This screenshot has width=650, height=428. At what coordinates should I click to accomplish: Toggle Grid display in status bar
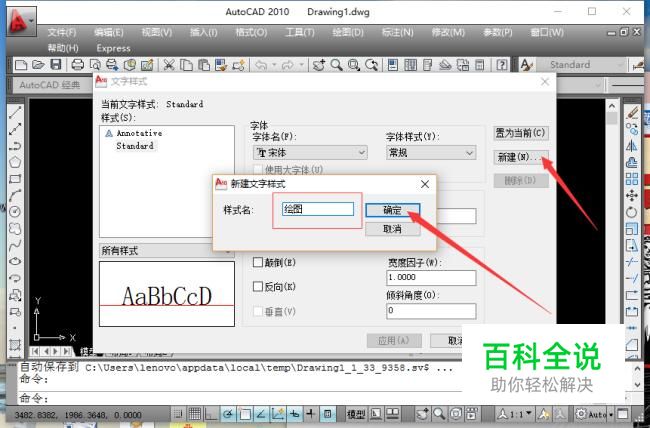tap(195, 414)
